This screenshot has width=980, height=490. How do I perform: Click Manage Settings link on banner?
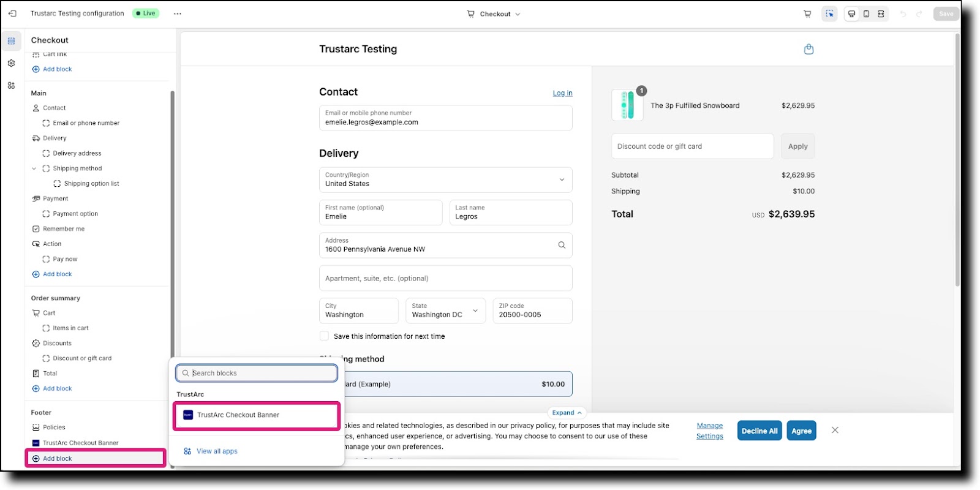pyautogui.click(x=710, y=431)
